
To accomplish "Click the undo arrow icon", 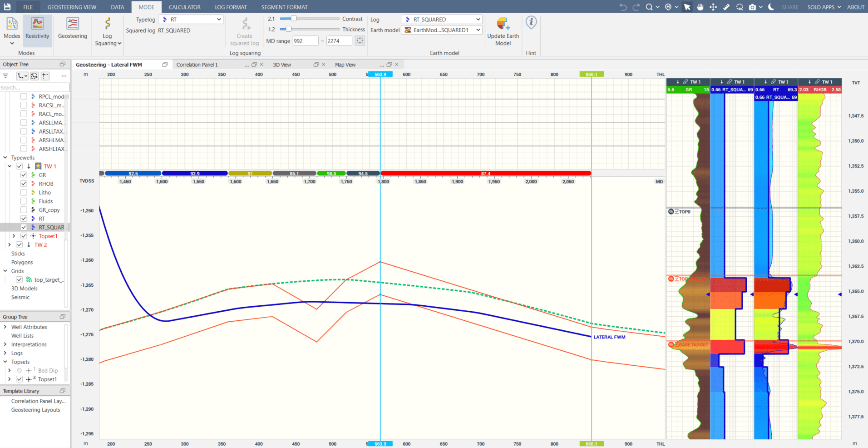I will [623, 7].
